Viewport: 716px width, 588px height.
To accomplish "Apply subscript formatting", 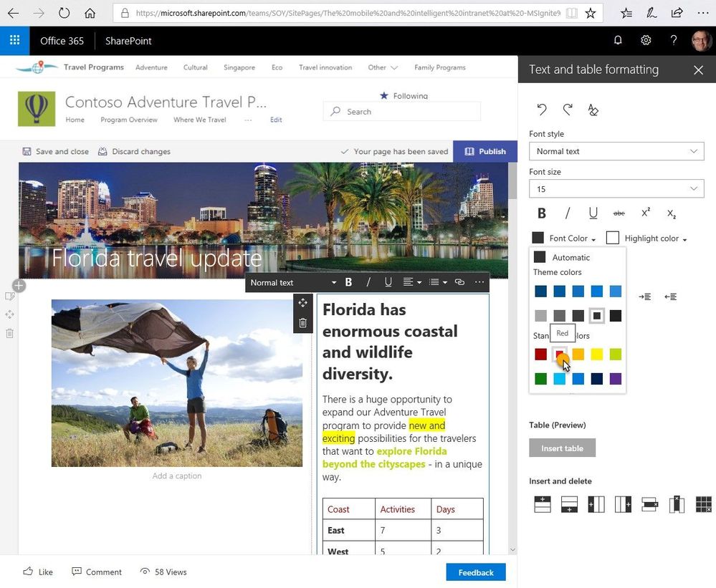I will click(x=671, y=214).
